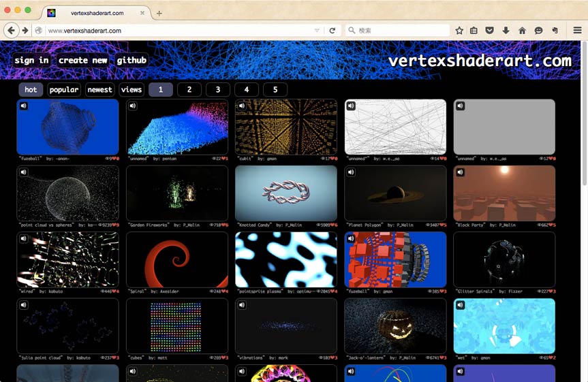Image resolution: width=588 pixels, height=382 pixels.
Task: Bookmark this page with the star icon
Action: point(459,31)
